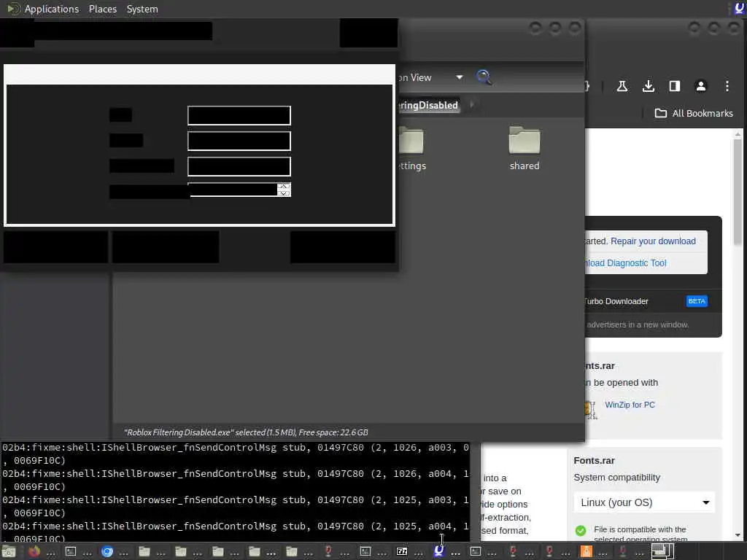Select the shared folder
The width and height of the screenshot is (747, 560).
pos(524,149)
